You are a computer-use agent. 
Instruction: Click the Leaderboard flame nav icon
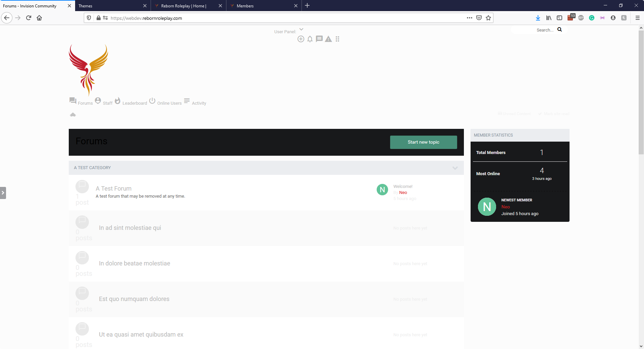[117, 100]
